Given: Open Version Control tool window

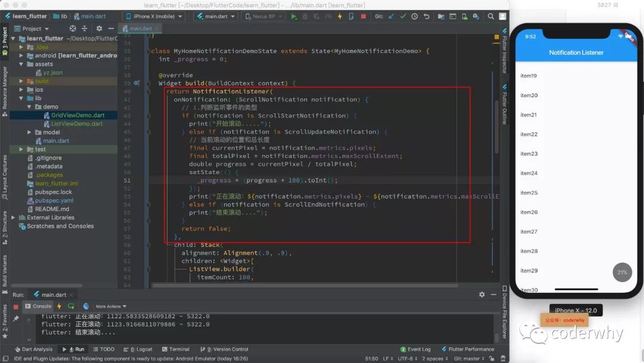Looking at the screenshot, I should [x=224, y=349].
